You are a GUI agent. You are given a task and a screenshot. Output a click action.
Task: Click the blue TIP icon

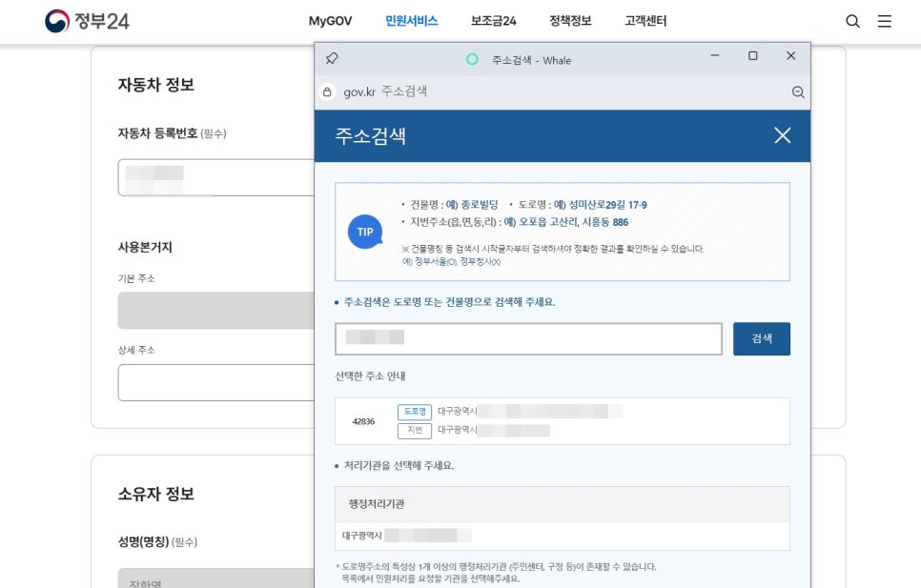click(x=365, y=232)
